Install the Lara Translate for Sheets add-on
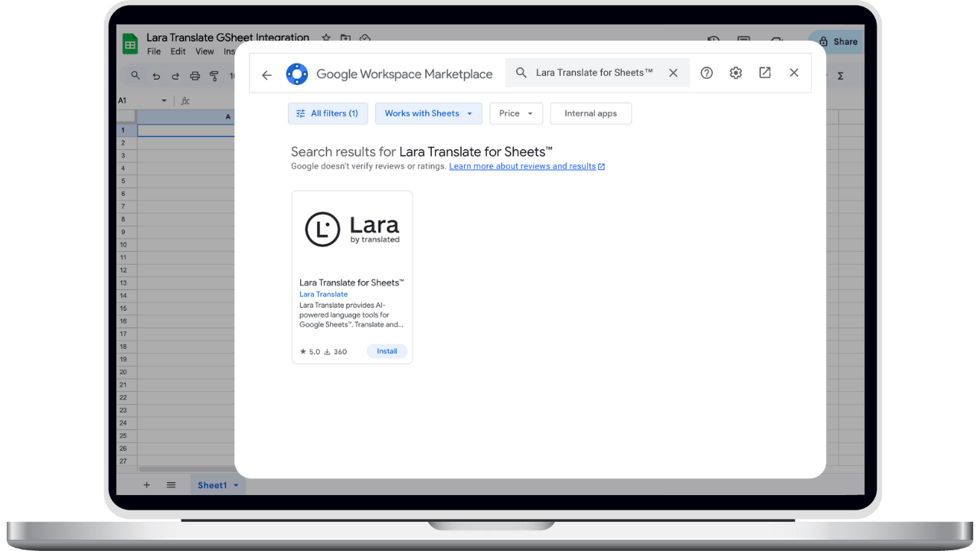This screenshot has width=980, height=551. pos(387,350)
